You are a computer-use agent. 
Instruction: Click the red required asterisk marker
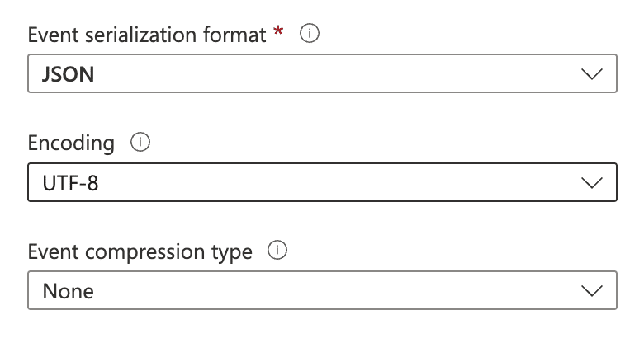(278, 31)
